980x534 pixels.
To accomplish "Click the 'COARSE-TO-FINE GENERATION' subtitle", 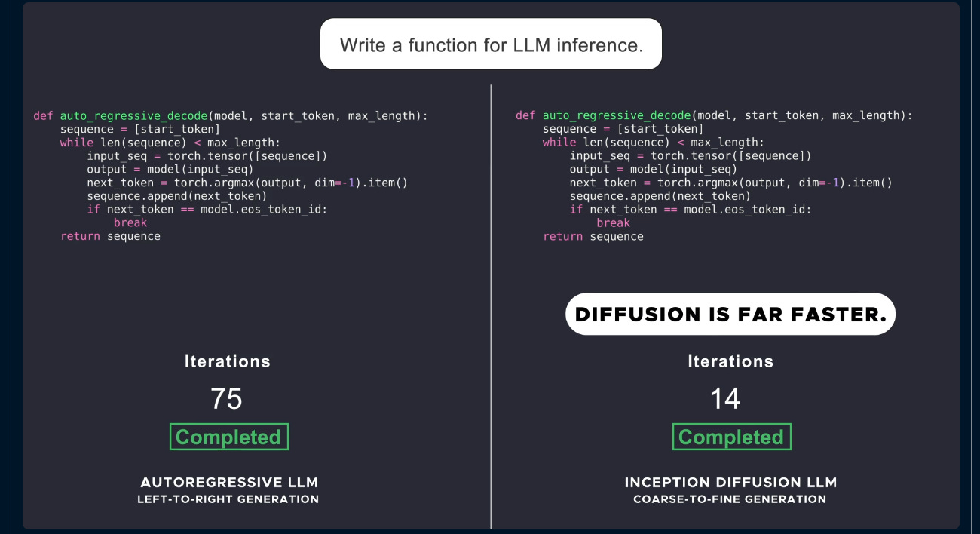I will click(730, 499).
